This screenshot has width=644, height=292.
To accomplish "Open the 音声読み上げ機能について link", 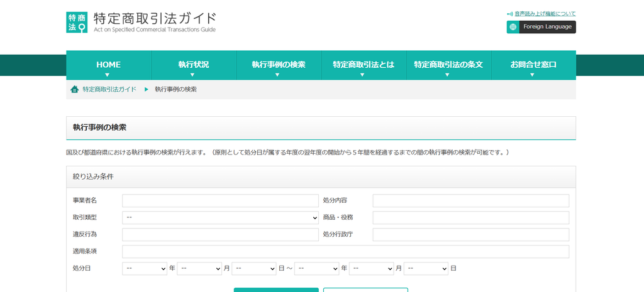I will 545,14.
